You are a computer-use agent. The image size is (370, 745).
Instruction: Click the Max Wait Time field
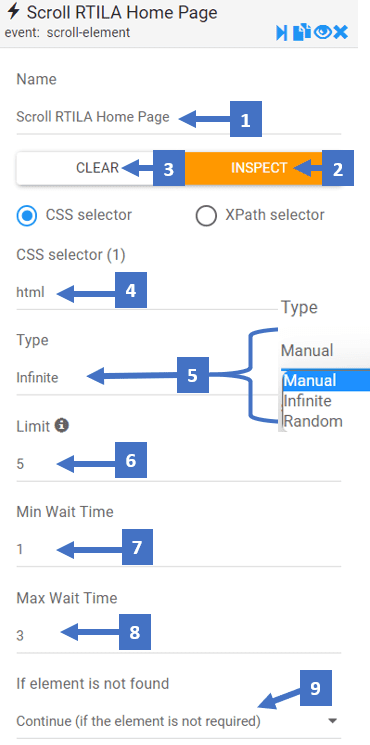pyautogui.click(x=179, y=636)
